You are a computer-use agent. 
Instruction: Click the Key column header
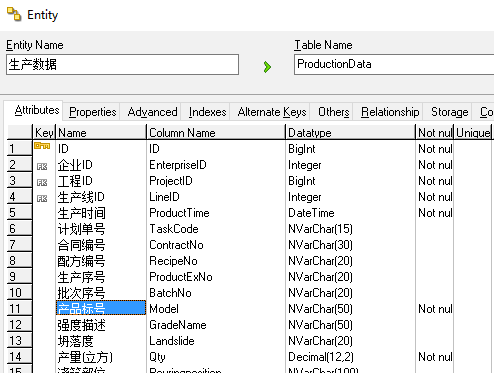point(44,133)
